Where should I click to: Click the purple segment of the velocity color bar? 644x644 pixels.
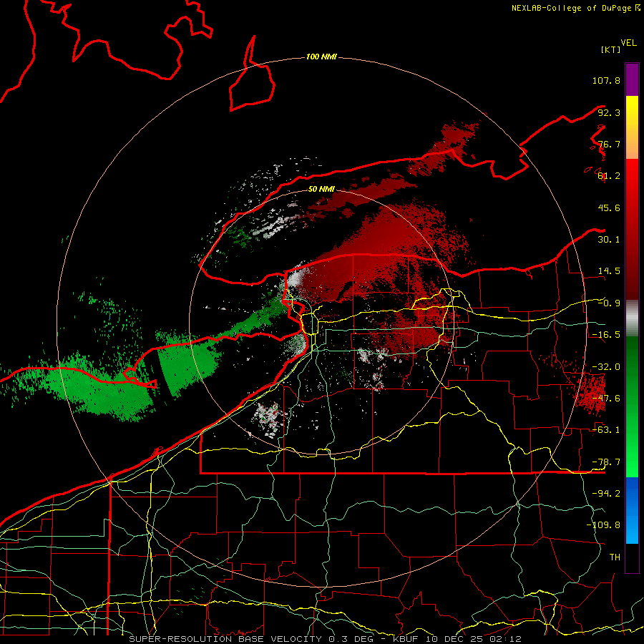(632, 79)
